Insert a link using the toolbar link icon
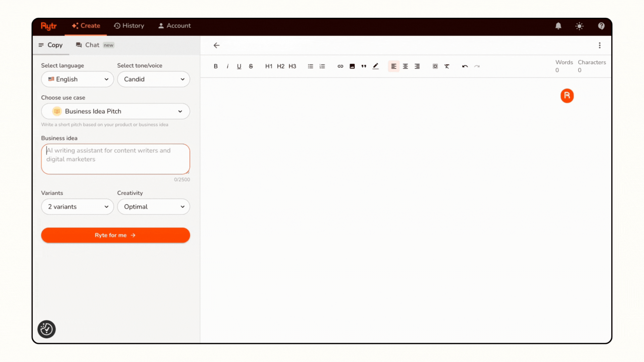This screenshot has width=644, height=362. tap(340, 66)
